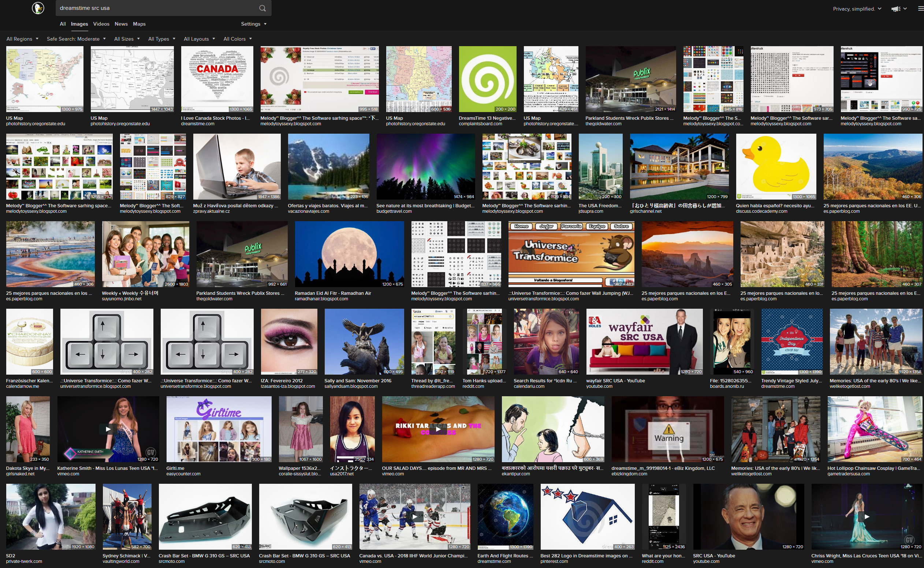This screenshot has width=924, height=568.
Task: Switch to the All tab
Action: [63, 24]
